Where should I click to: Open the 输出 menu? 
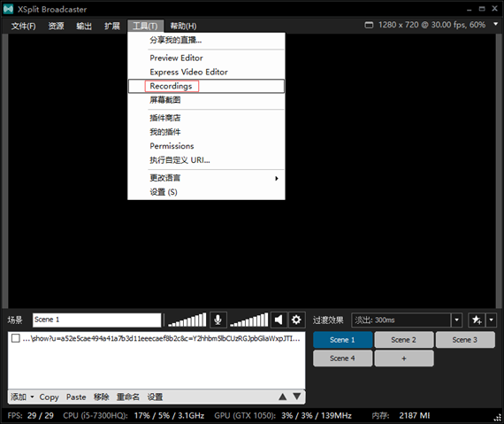(x=84, y=26)
